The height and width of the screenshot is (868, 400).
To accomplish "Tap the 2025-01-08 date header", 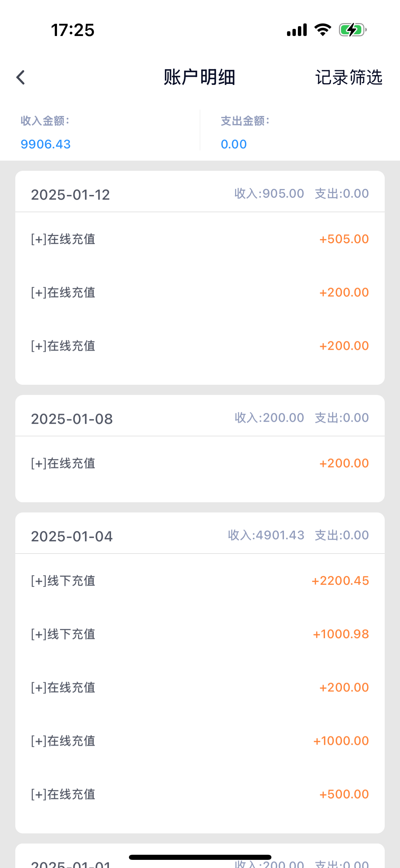I will coord(72,419).
